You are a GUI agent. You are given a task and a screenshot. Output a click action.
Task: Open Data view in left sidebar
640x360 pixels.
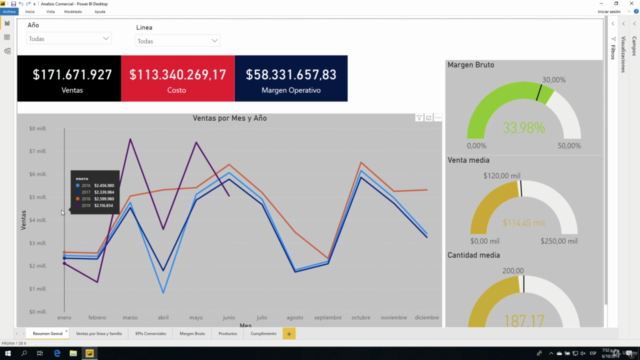(x=7, y=37)
